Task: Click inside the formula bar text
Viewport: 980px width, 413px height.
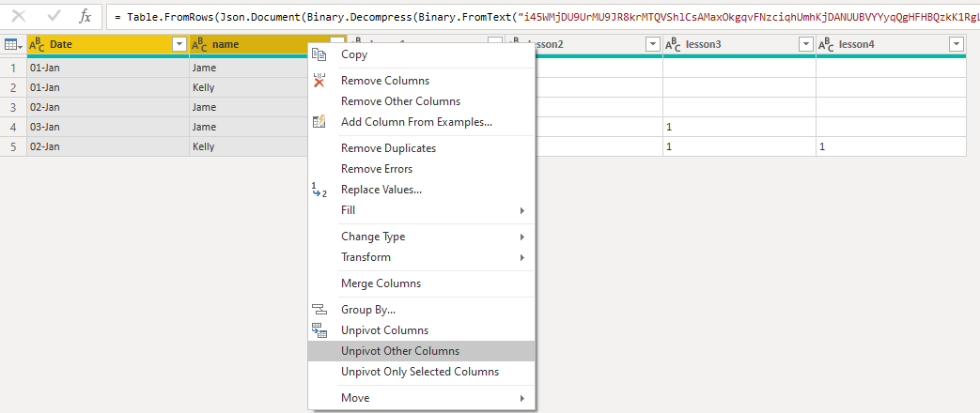Action: coord(542,16)
